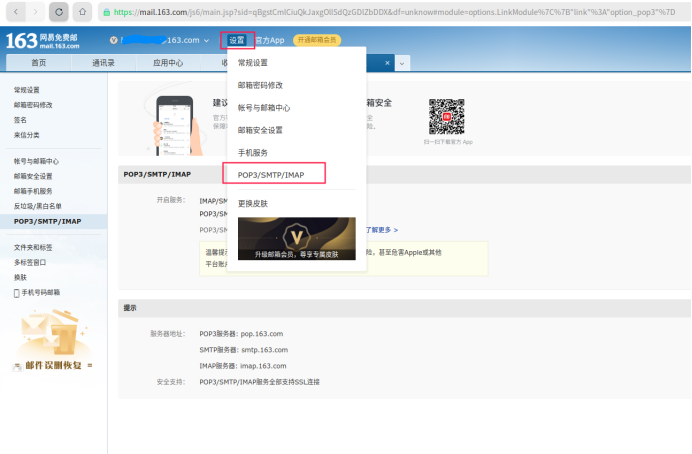Image resolution: width=692 pixels, height=454 pixels.
Task: Click SMTP server address smtp.163.com
Action: [264, 350]
